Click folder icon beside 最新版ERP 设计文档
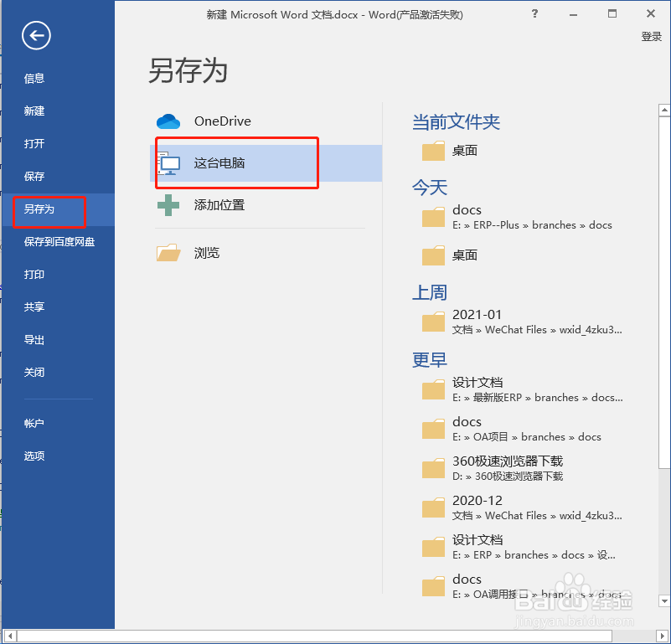 tap(433, 389)
